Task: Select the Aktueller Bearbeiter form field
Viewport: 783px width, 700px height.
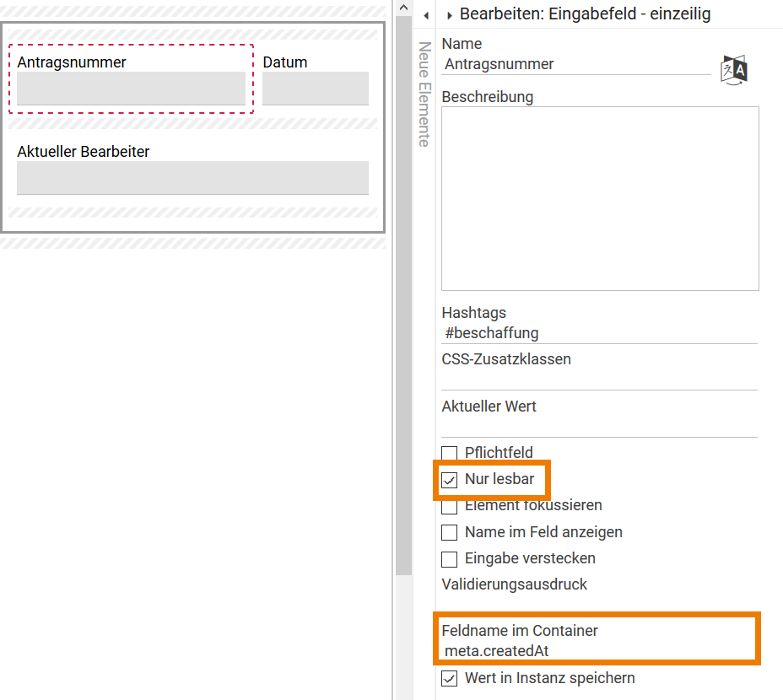Action: coord(192,178)
